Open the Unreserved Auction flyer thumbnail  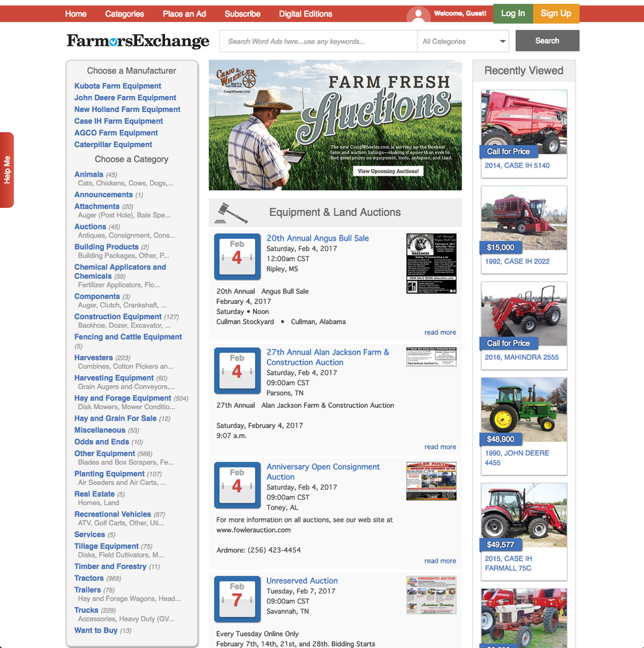[x=431, y=595]
